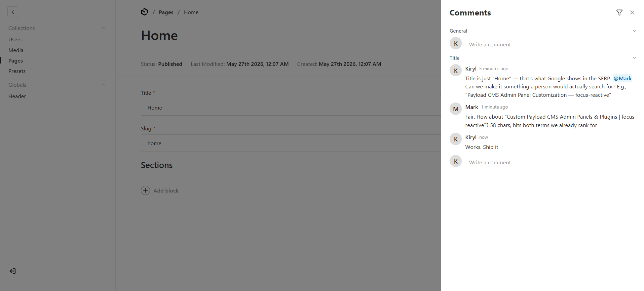Log out using the exit icon
Image resolution: width=644 pixels, height=291 pixels.
coord(13,271)
